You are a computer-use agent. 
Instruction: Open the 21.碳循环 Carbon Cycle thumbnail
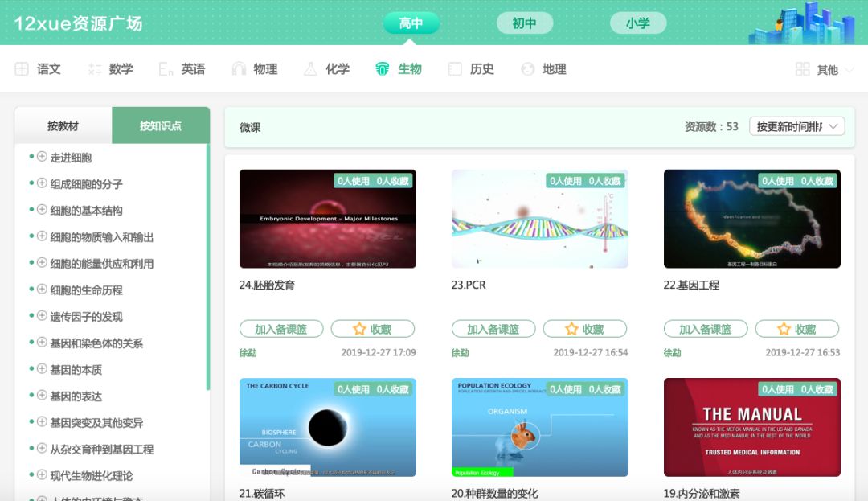point(328,427)
